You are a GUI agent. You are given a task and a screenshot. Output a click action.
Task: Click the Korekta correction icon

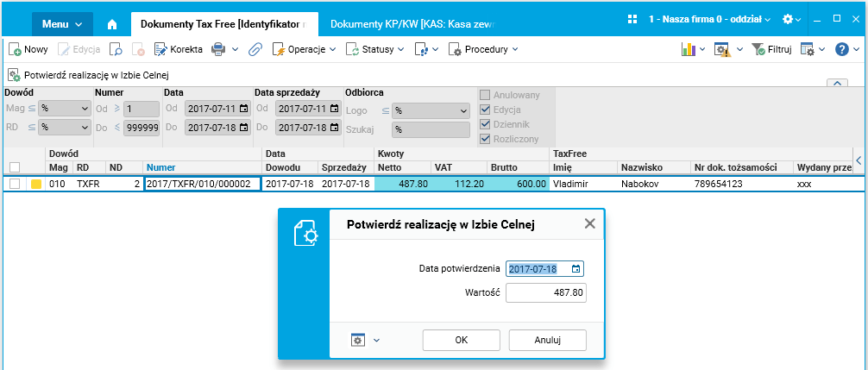(x=160, y=49)
